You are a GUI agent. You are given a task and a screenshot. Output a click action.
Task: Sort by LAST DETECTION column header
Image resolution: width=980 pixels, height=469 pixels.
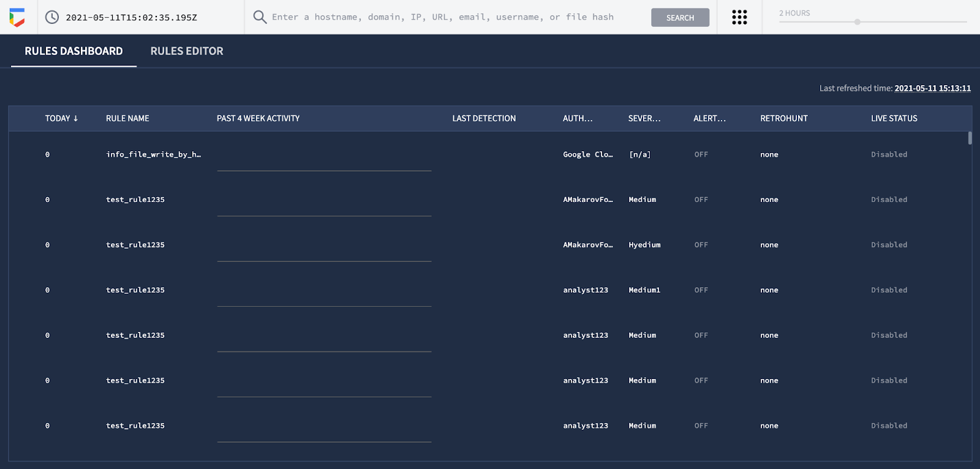(x=484, y=118)
